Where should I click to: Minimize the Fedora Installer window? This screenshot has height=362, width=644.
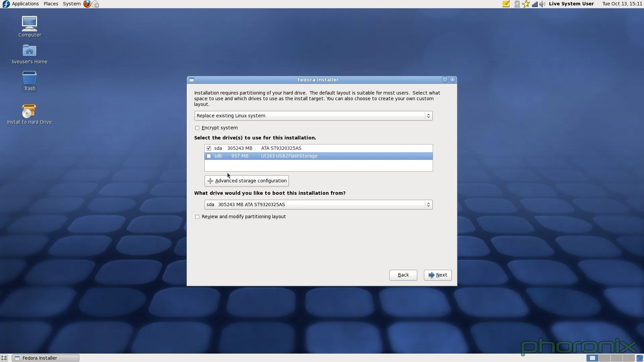(445, 80)
